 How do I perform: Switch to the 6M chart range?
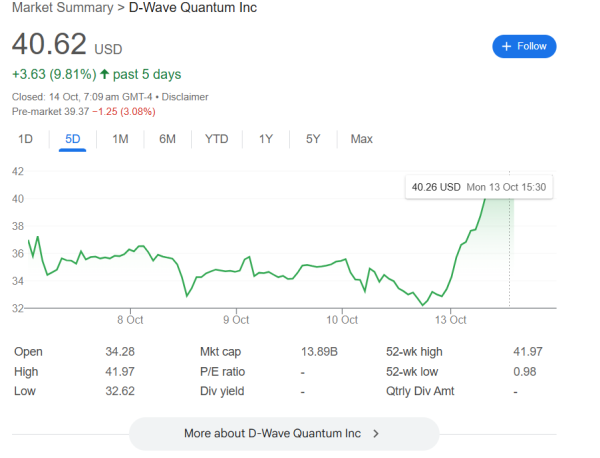(x=167, y=139)
